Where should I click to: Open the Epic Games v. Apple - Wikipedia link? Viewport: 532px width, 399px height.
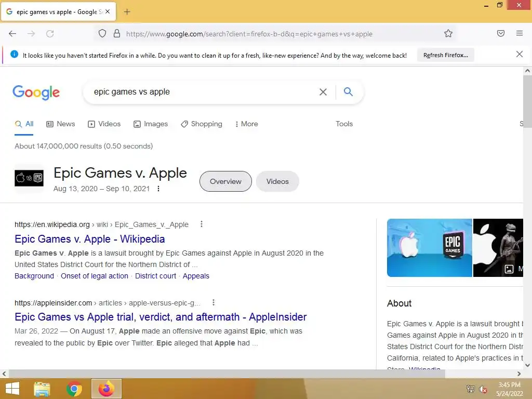click(89, 239)
